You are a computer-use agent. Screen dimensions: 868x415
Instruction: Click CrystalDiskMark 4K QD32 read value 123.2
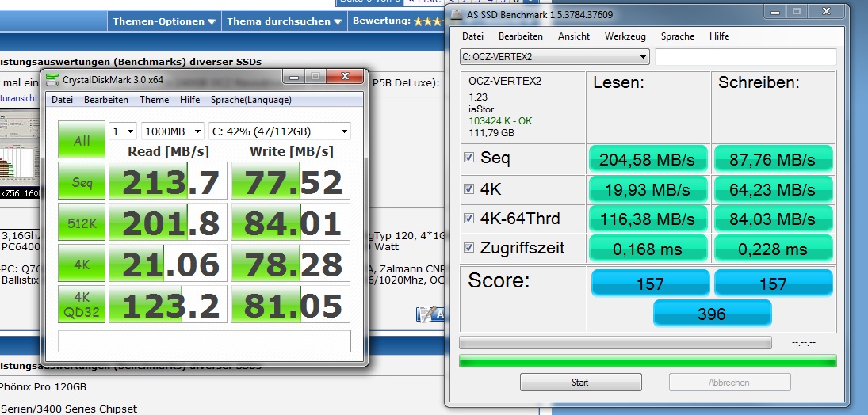click(x=168, y=304)
